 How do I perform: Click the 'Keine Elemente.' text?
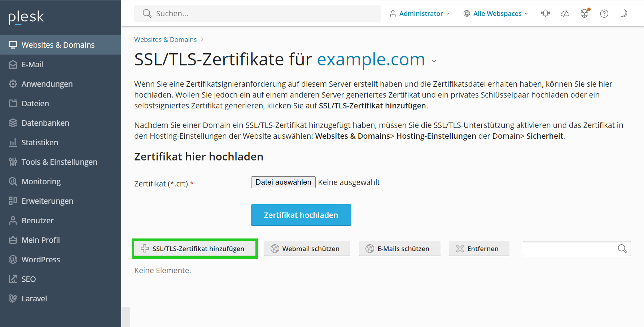tap(163, 270)
